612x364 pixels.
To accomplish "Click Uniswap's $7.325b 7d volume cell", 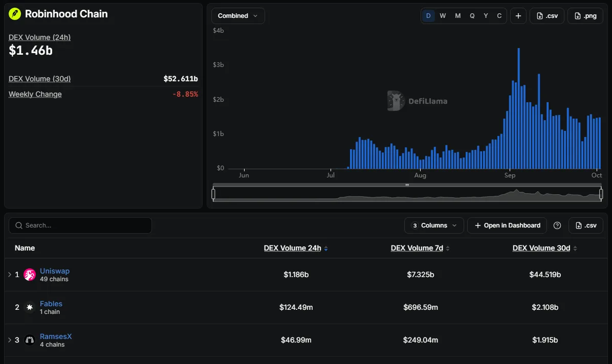I will click(421, 275).
